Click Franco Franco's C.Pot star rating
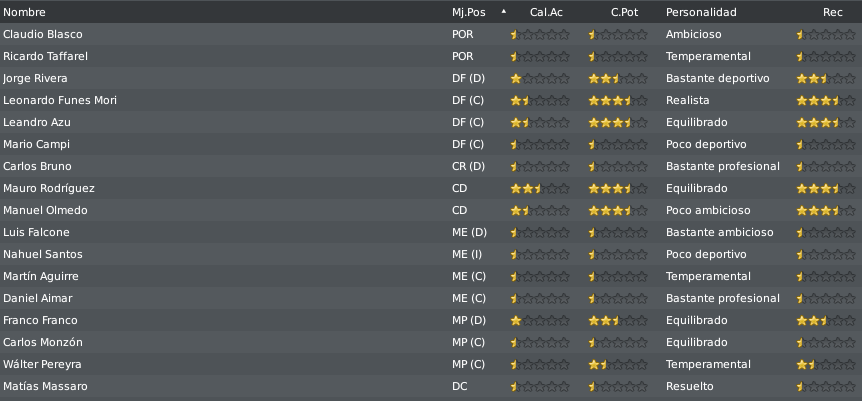This screenshot has width=862, height=401. (618, 321)
